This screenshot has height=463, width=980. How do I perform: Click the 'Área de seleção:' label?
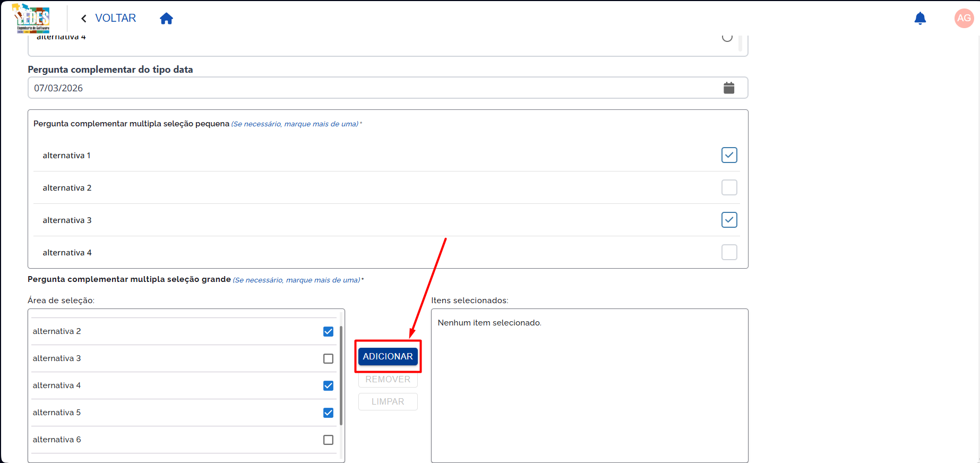(61, 301)
